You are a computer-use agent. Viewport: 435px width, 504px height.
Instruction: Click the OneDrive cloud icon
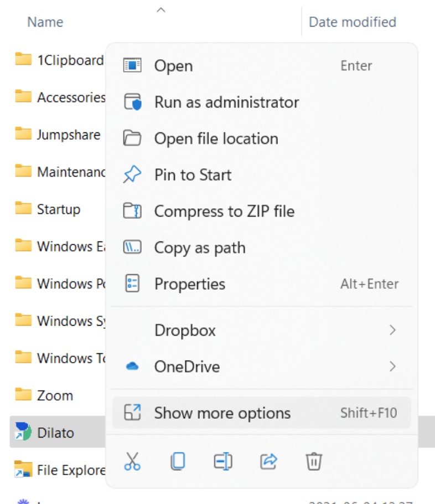click(x=131, y=366)
